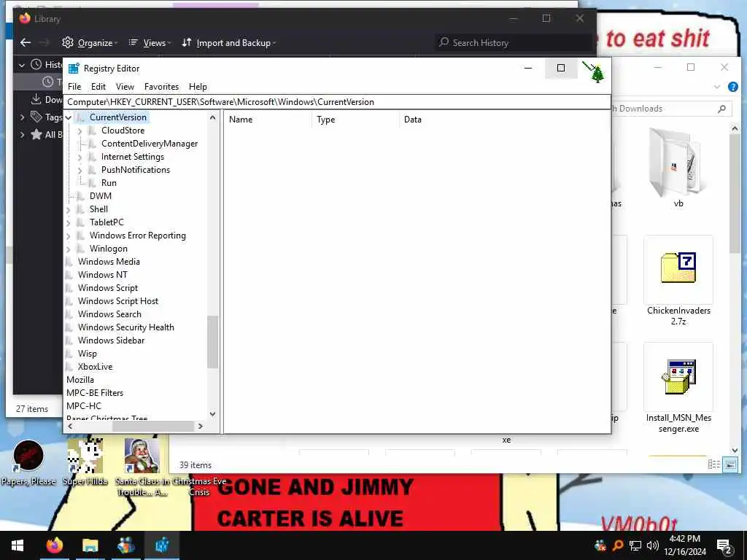Viewport: 747px width, 560px height.
Task: Open the Views menu in Library window
Action: 150,43
